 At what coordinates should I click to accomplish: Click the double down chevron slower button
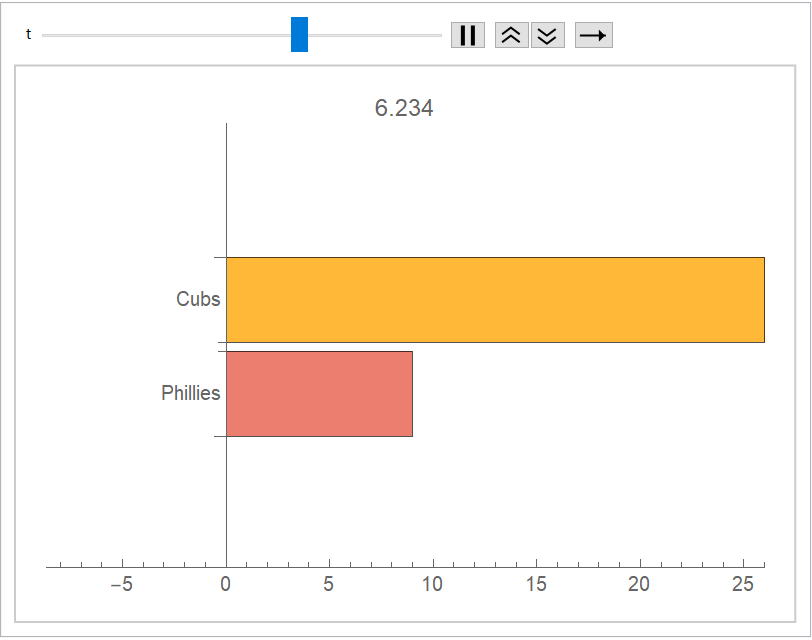[x=547, y=35]
